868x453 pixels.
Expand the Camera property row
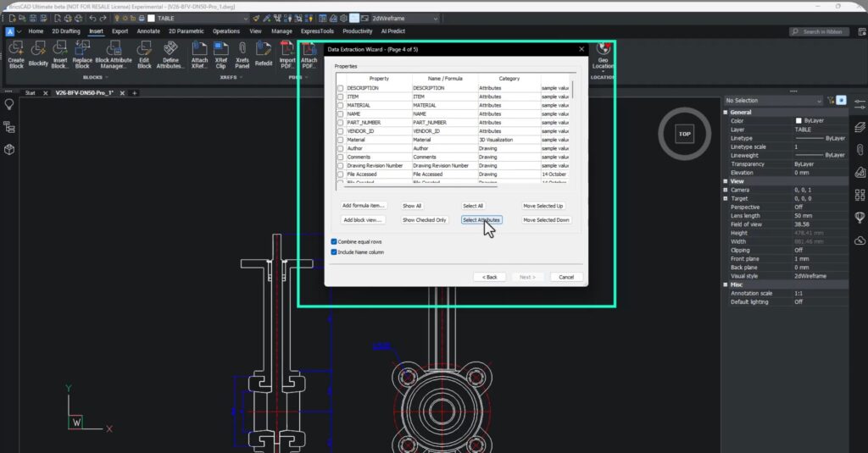[x=726, y=190]
